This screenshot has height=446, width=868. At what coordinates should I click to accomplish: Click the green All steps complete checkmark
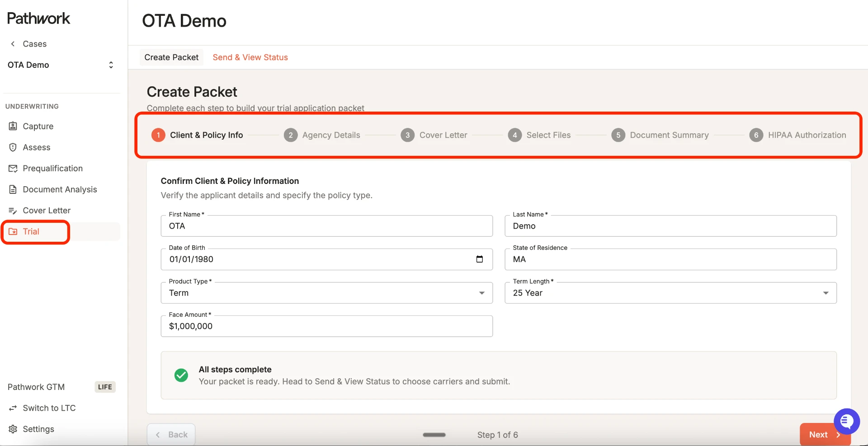(x=181, y=375)
